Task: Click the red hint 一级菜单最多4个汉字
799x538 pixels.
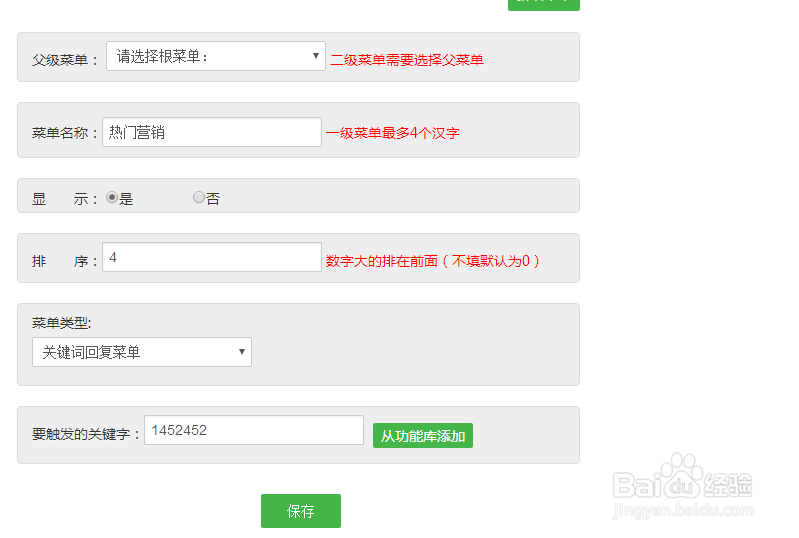Action: (x=393, y=133)
